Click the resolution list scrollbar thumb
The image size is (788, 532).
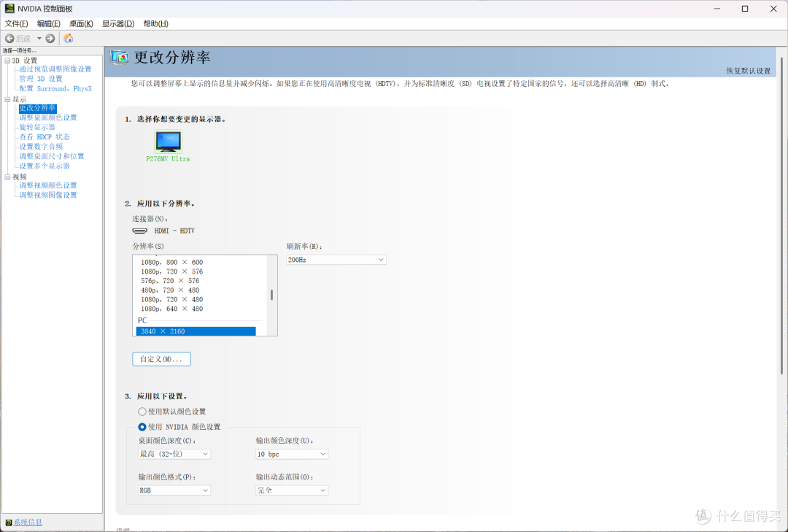[272, 295]
